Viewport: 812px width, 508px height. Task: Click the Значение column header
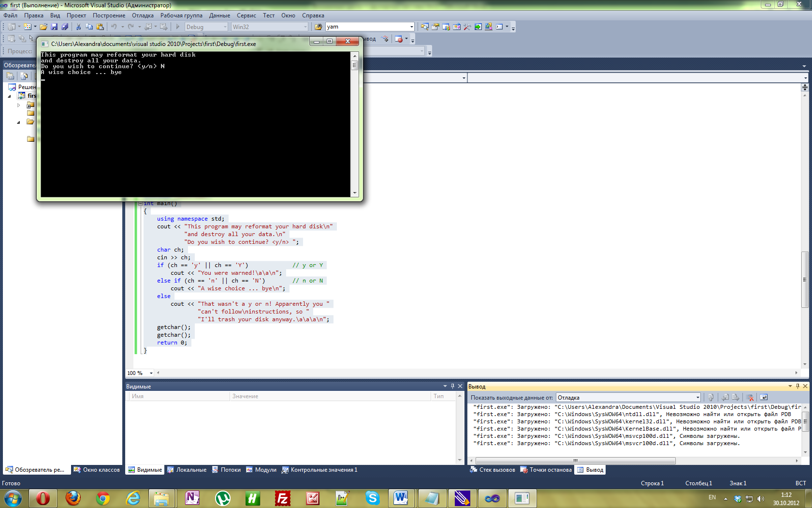coord(329,396)
